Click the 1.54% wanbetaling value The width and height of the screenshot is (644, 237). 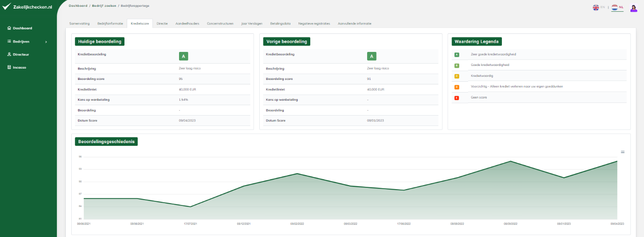tap(183, 100)
